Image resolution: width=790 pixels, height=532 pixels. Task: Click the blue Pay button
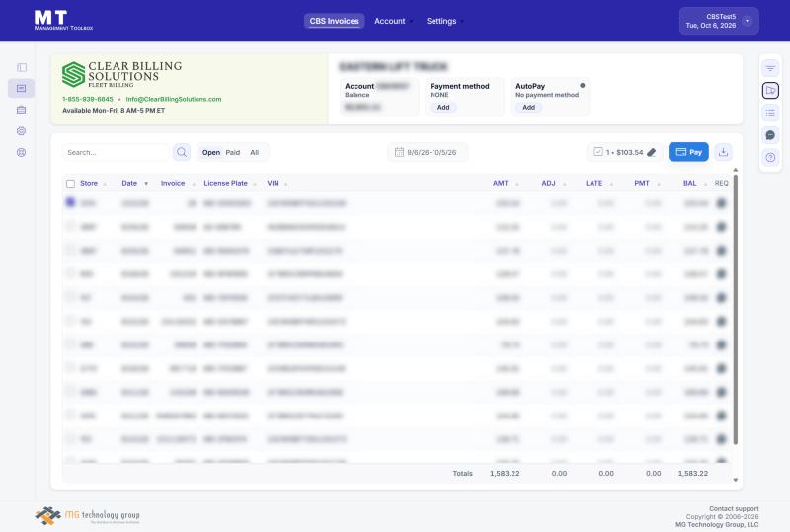point(688,152)
